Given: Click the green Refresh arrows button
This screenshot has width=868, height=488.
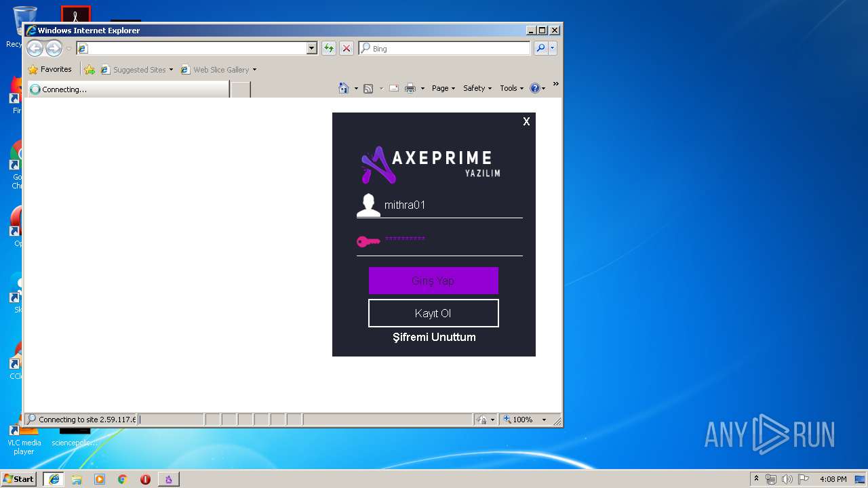Looking at the screenshot, I should click(x=329, y=48).
